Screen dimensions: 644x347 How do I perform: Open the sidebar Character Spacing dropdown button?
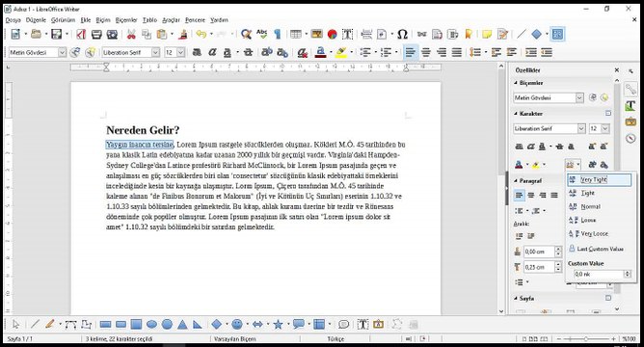[x=573, y=165]
